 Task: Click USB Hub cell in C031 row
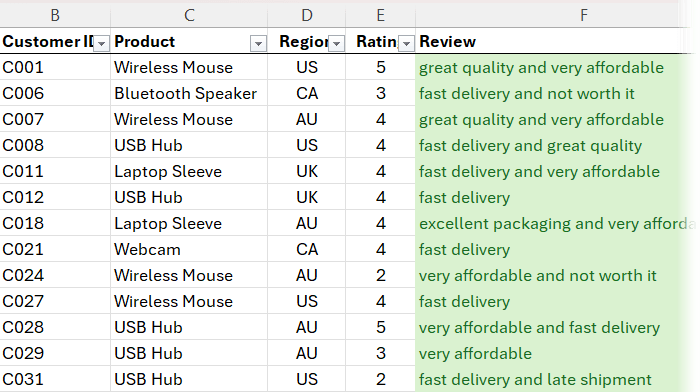pyautogui.click(x=189, y=379)
